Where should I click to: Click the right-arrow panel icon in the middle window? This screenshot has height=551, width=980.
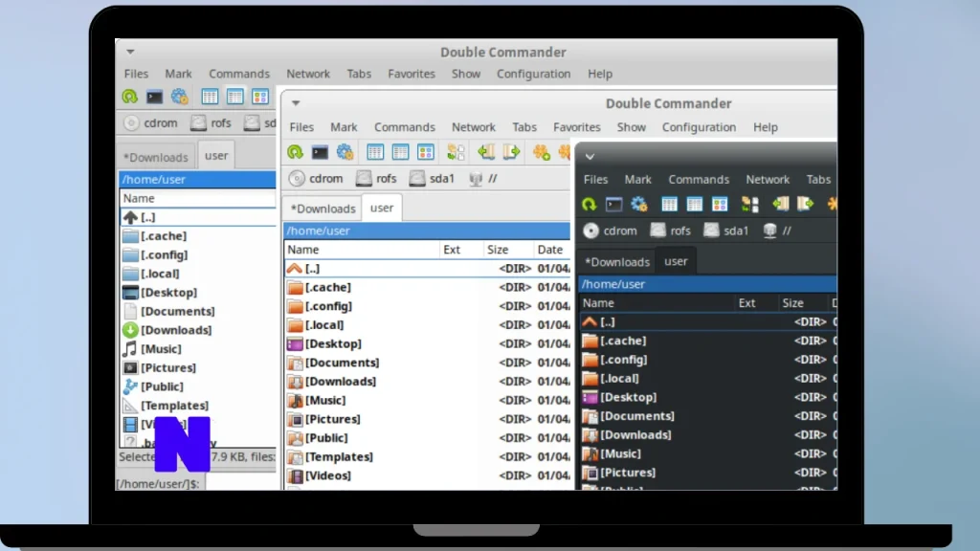(x=511, y=151)
